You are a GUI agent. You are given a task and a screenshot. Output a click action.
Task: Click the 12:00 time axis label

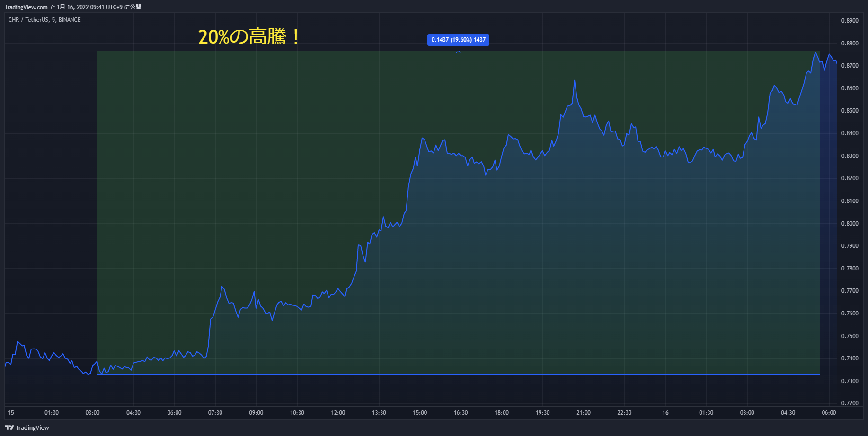point(338,413)
